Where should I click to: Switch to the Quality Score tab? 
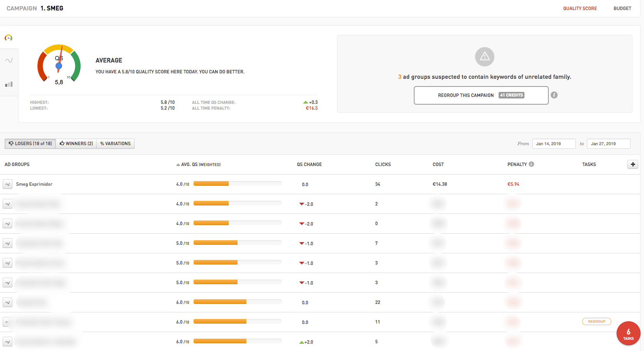coord(580,8)
